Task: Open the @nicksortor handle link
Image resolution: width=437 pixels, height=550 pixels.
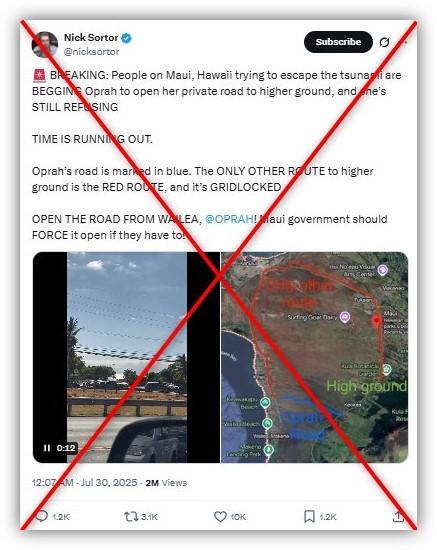Action: (x=91, y=52)
